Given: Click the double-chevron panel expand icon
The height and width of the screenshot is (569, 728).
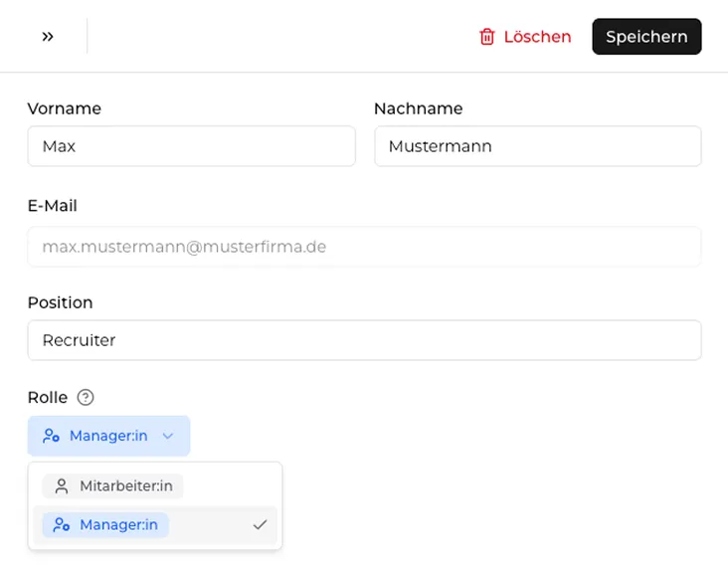Looking at the screenshot, I should 48,37.
